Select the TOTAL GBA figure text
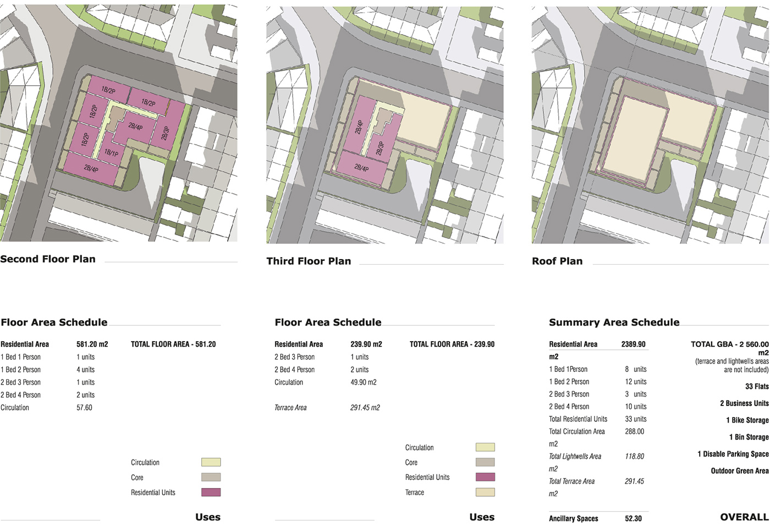The width and height of the screenshot is (770, 532). click(x=729, y=344)
